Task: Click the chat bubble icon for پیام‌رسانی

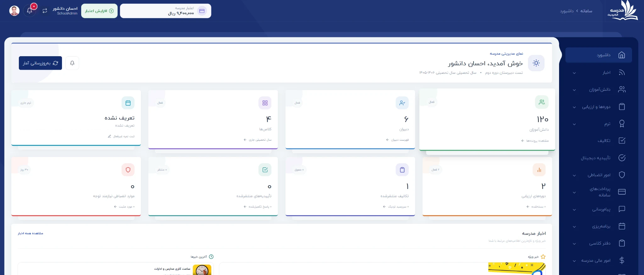Action: click(x=622, y=209)
